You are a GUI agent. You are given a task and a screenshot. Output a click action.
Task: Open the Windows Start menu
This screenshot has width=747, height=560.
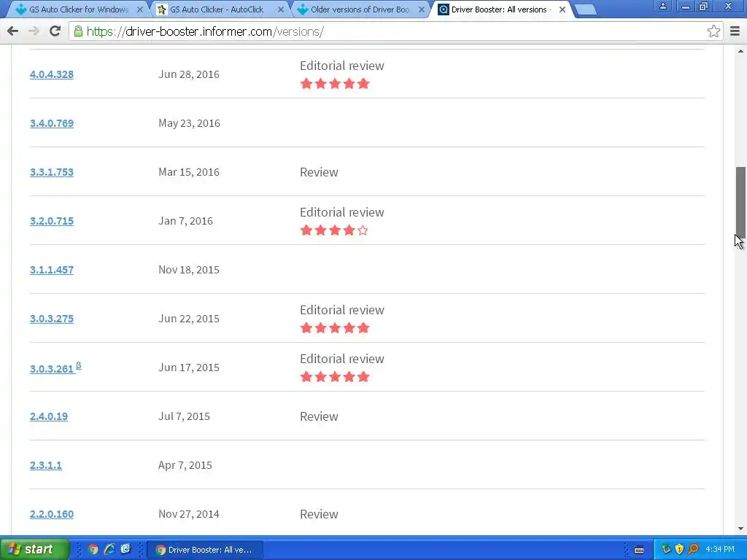click(34, 549)
